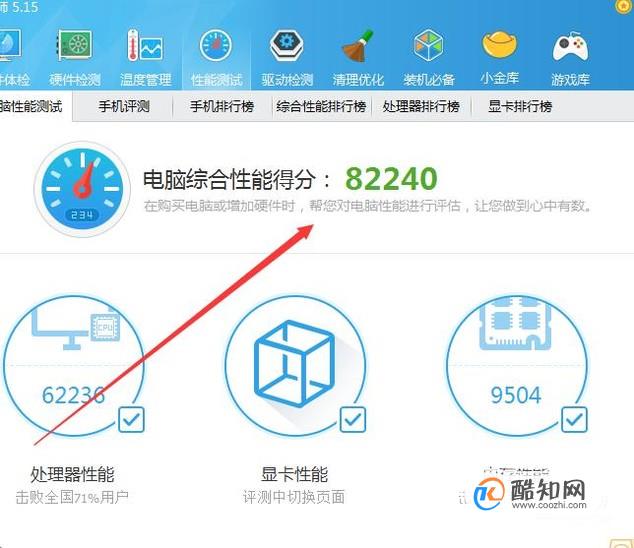Click the 82240 overall score number
Viewport: 634px width, 548px height.
391,178
